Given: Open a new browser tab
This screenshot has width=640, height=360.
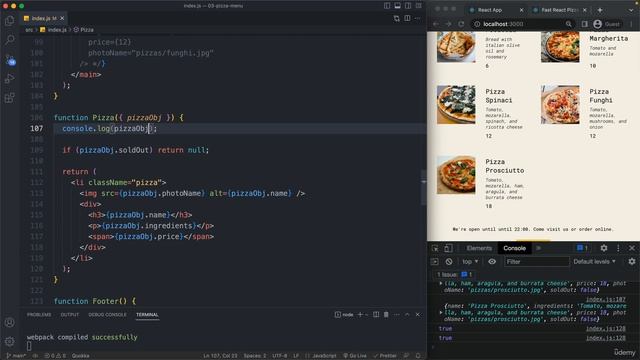Looking at the screenshot, I should click(600, 10).
